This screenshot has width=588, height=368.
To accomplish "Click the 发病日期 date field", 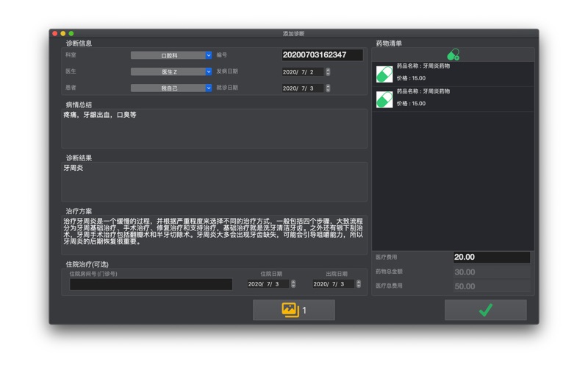I will (x=302, y=72).
